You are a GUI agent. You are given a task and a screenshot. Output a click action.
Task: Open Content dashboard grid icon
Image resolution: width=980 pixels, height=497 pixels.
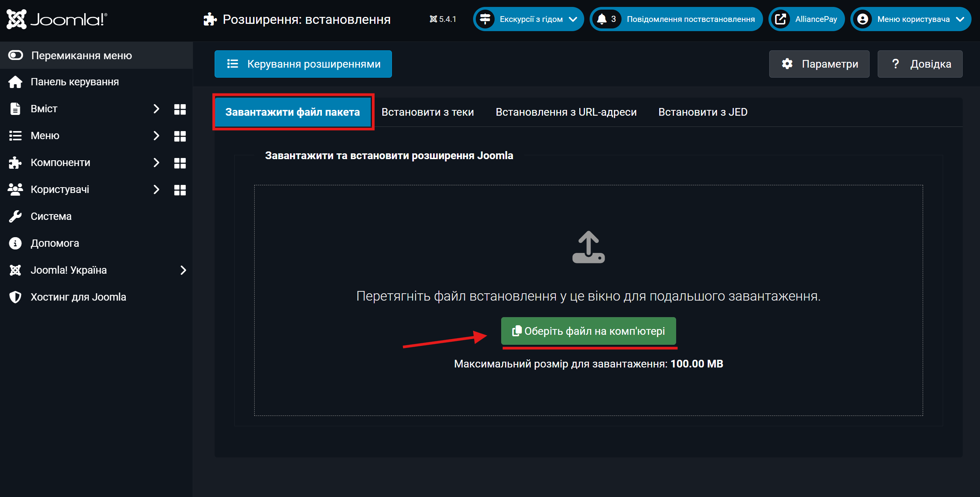(180, 109)
